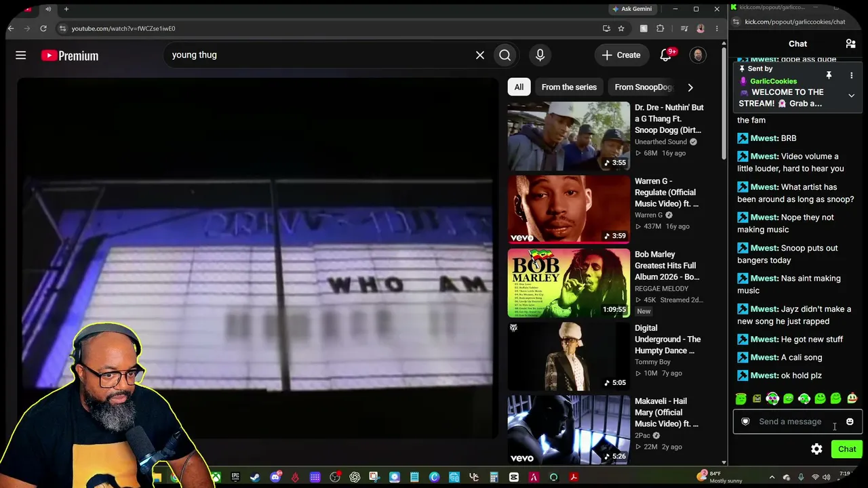The width and height of the screenshot is (868, 488).
Task: Open the browser media controls icon
Action: click(x=684, y=28)
